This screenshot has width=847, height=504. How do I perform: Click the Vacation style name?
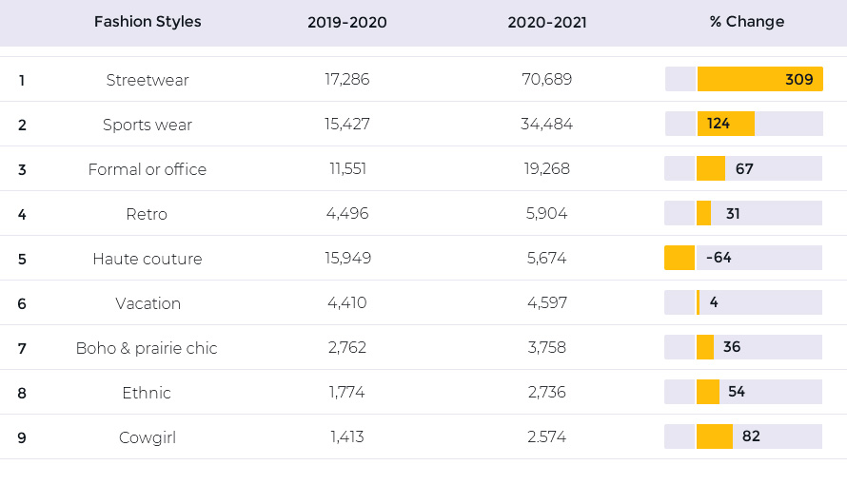(x=148, y=303)
